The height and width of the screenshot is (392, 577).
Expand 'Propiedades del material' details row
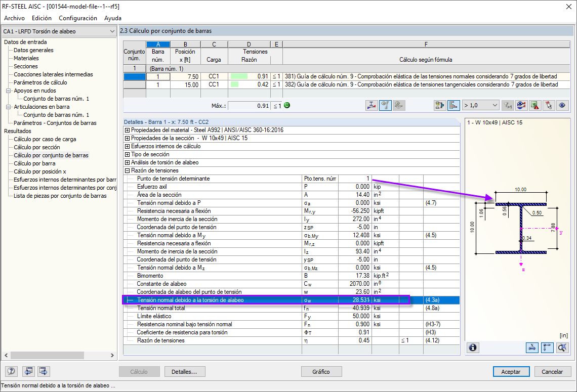coord(128,130)
